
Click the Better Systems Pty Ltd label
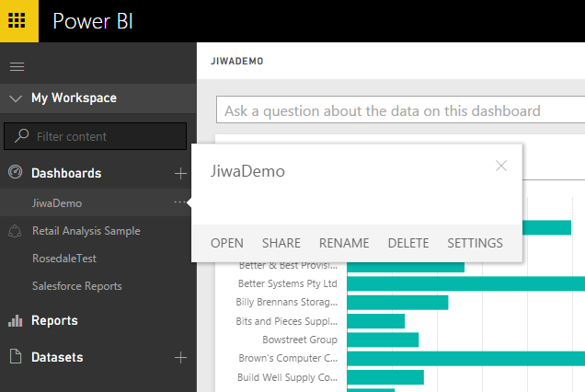point(288,283)
